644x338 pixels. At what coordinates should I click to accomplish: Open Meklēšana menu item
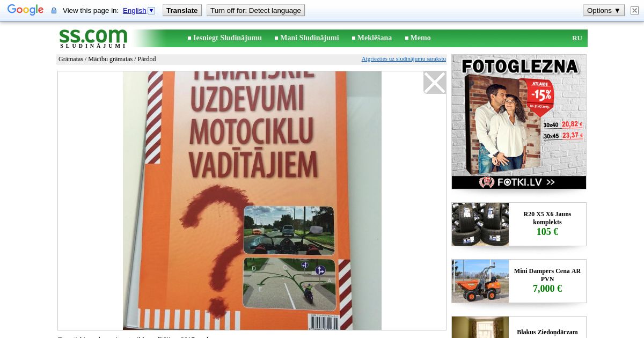374,38
